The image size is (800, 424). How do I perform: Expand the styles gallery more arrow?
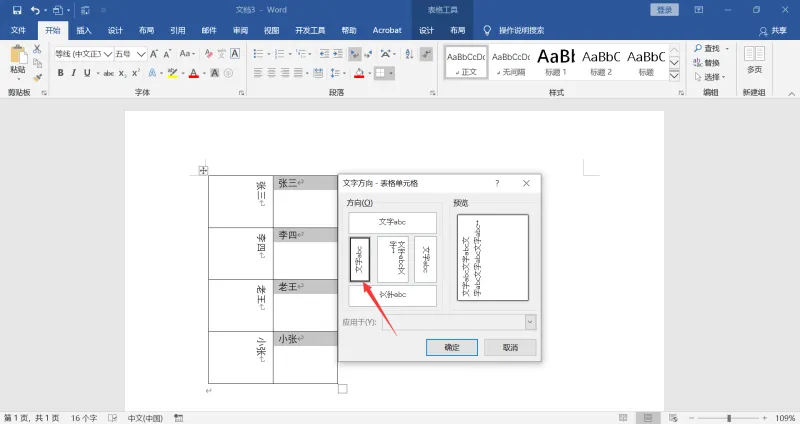(x=674, y=76)
